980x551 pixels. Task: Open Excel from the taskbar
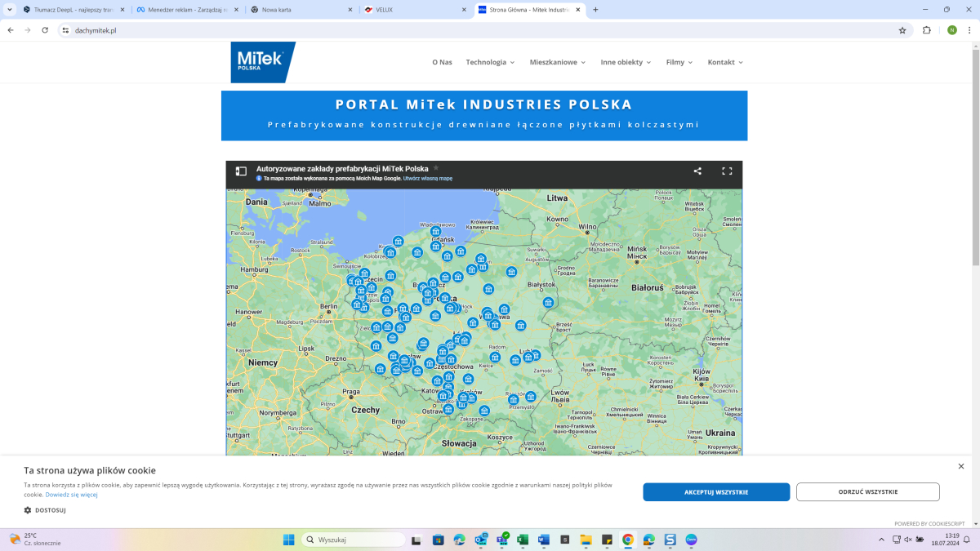click(523, 540)
